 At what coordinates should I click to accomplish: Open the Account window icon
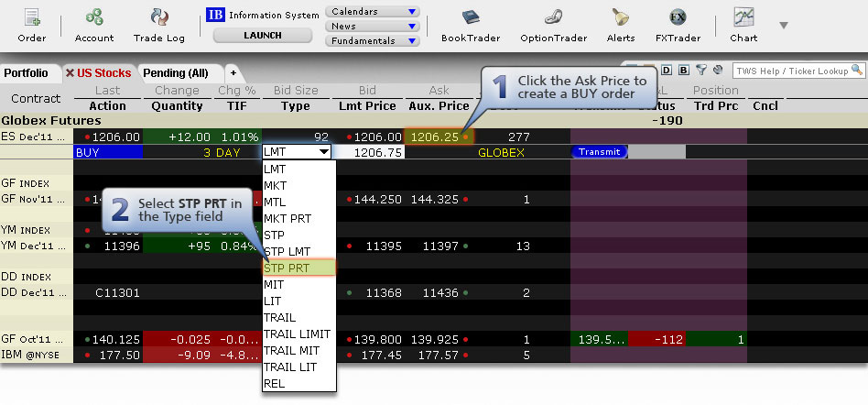pos(94,18)
